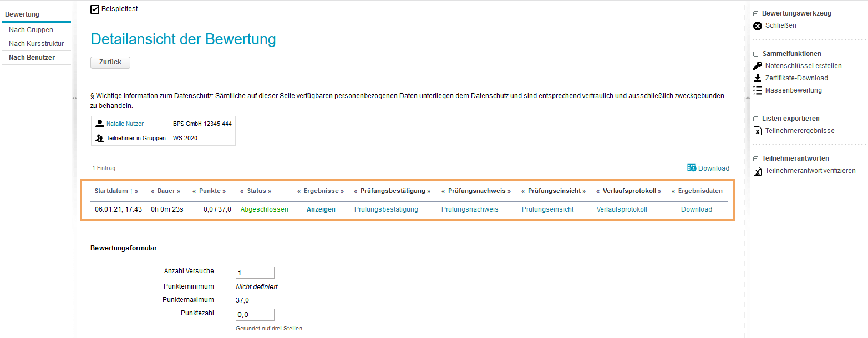
Task: Collapse the Teilnehmerantworten section
Action: pos(755,158)
